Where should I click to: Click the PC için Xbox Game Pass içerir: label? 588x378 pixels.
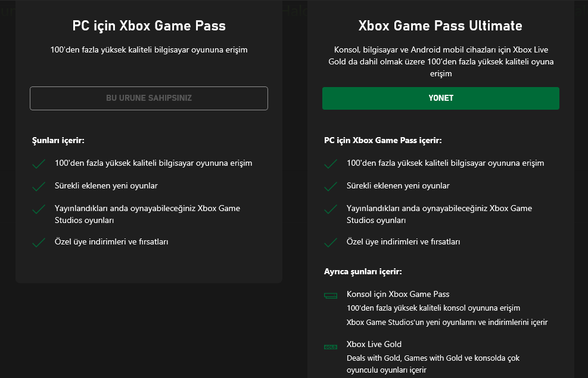coord(383,140)
